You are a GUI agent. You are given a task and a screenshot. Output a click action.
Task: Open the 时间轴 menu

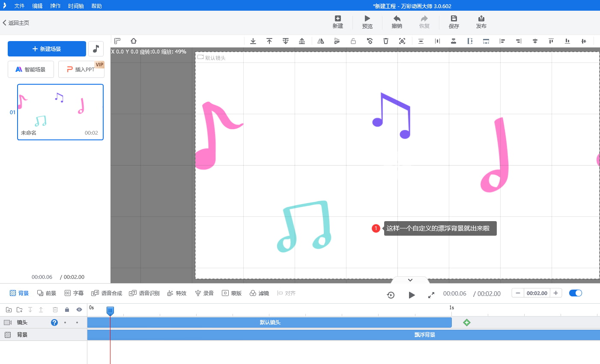click(x=76, y=6)
